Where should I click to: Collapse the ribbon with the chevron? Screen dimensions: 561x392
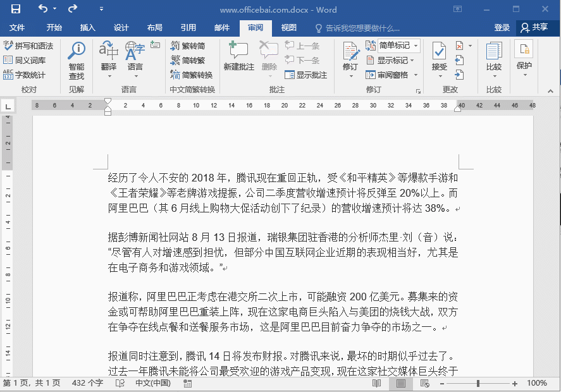pyautogui.click(x=551, y=91)
